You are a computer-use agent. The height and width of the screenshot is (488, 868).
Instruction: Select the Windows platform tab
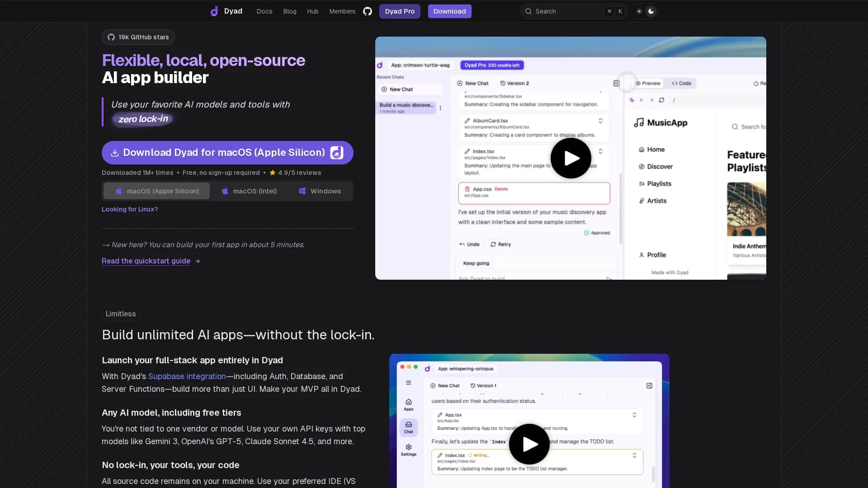click(320, 191)
